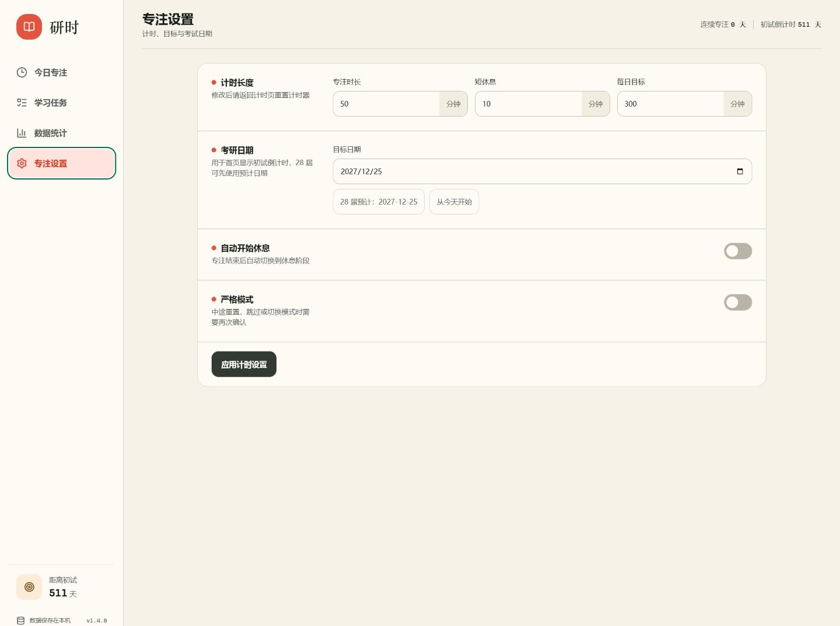Viewport: 840px width, 626px height.
Task: Toggle the 自动开始休息 switch
Action: click(x=738, y=251)
